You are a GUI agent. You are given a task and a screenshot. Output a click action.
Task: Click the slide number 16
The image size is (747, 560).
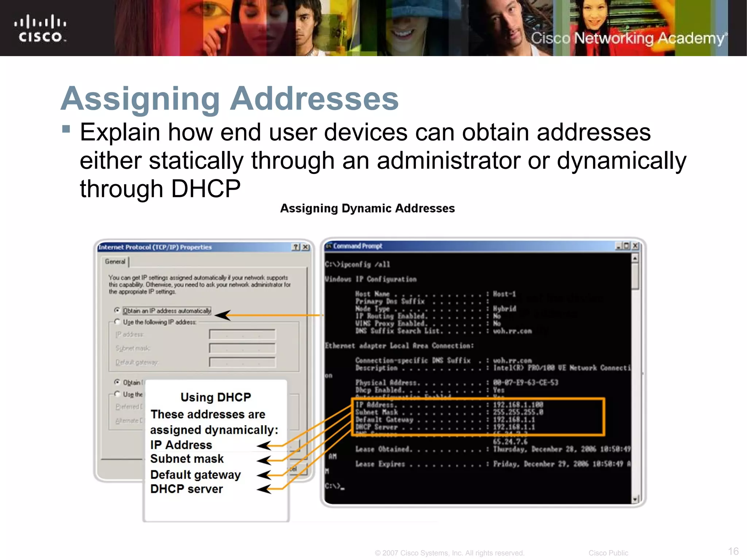(x=733, y=551)
